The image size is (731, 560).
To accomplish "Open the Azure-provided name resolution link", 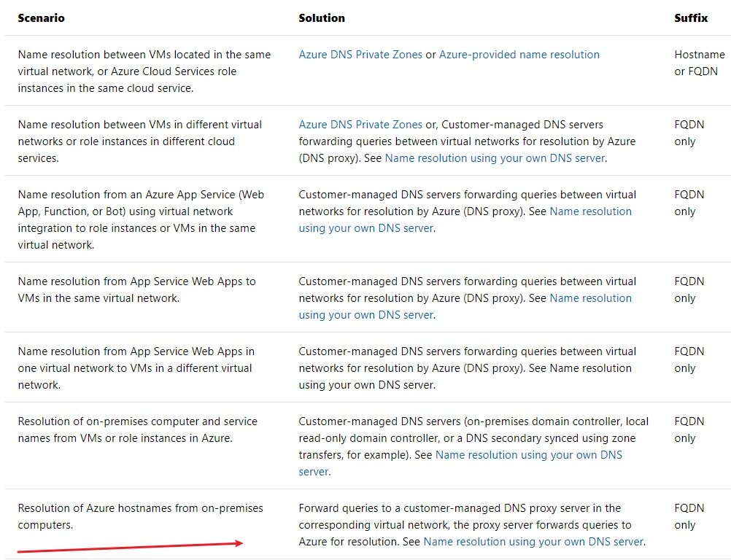I will pos(519,55).
